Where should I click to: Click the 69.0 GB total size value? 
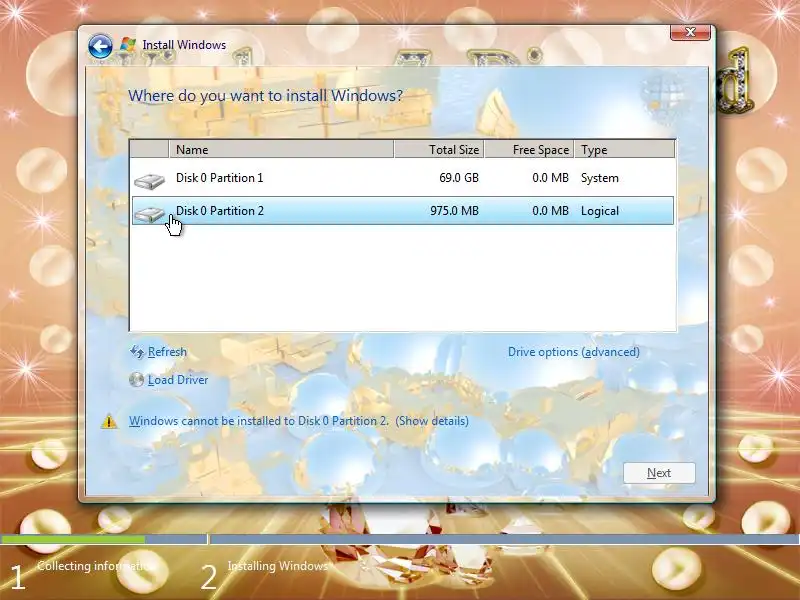click(459, 178)
